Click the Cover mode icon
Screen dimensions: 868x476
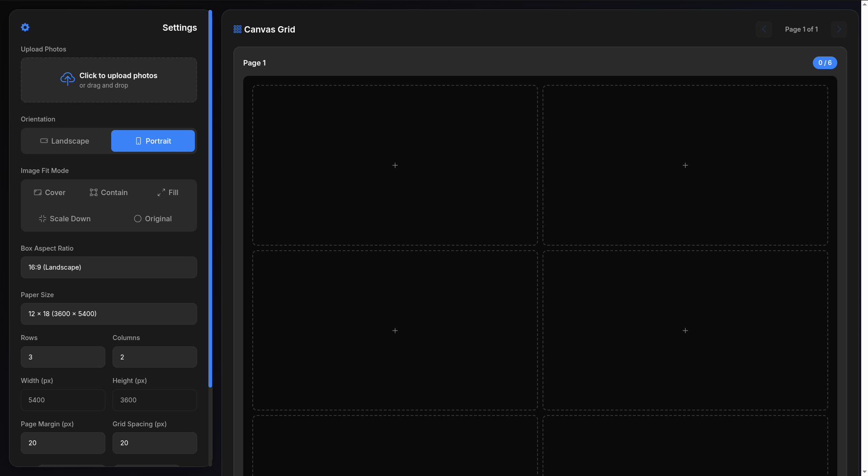[38, 192]
